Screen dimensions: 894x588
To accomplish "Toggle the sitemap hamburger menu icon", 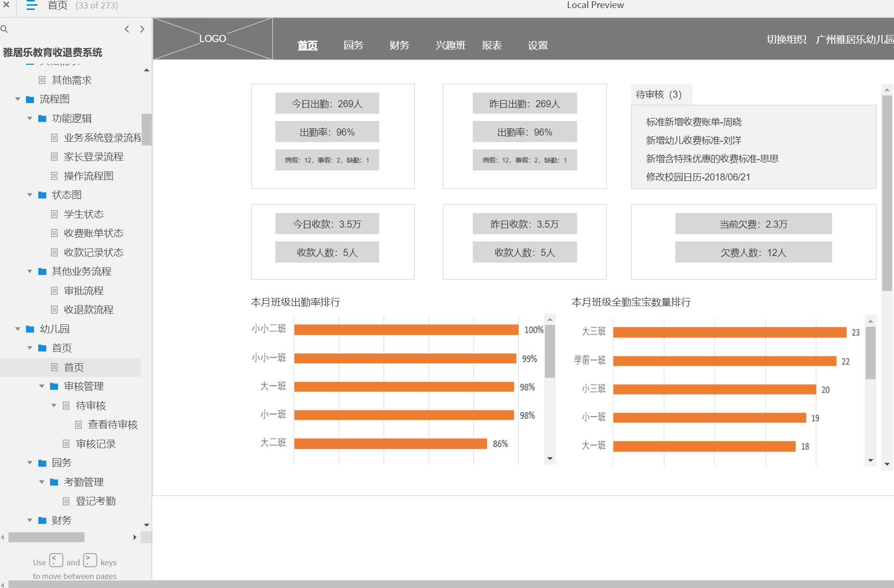I will coord(32,6).
